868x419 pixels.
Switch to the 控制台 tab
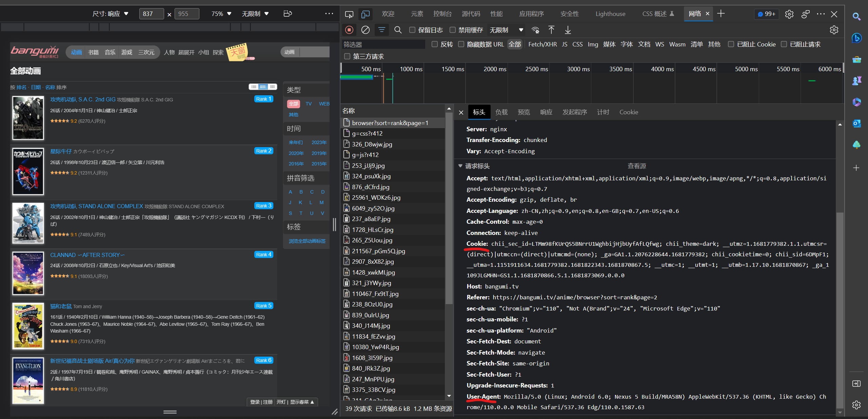442,14
